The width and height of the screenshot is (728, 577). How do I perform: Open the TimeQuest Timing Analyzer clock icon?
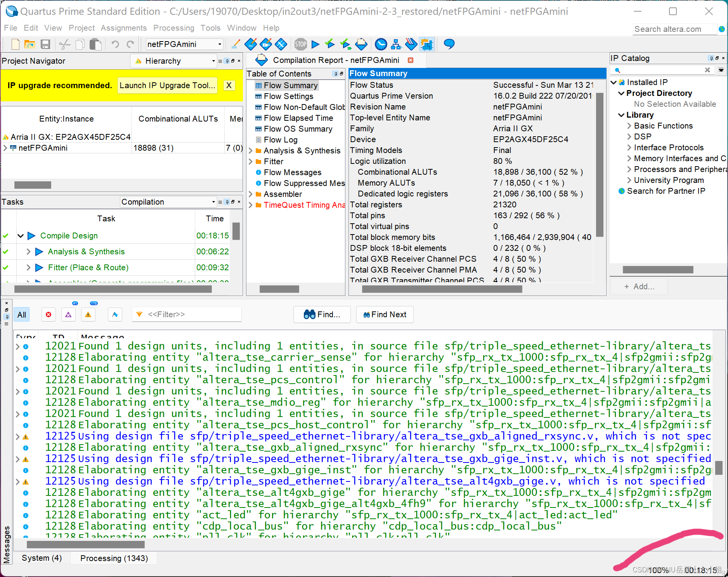(x=381, y=44)
